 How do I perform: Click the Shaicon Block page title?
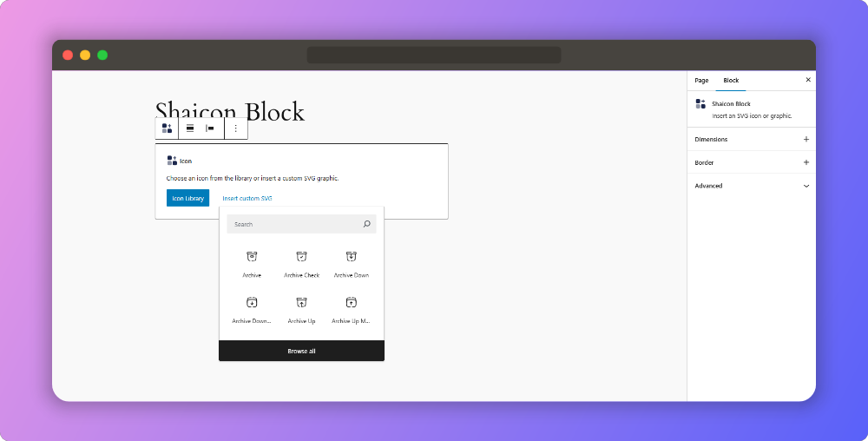click(230, 112)
